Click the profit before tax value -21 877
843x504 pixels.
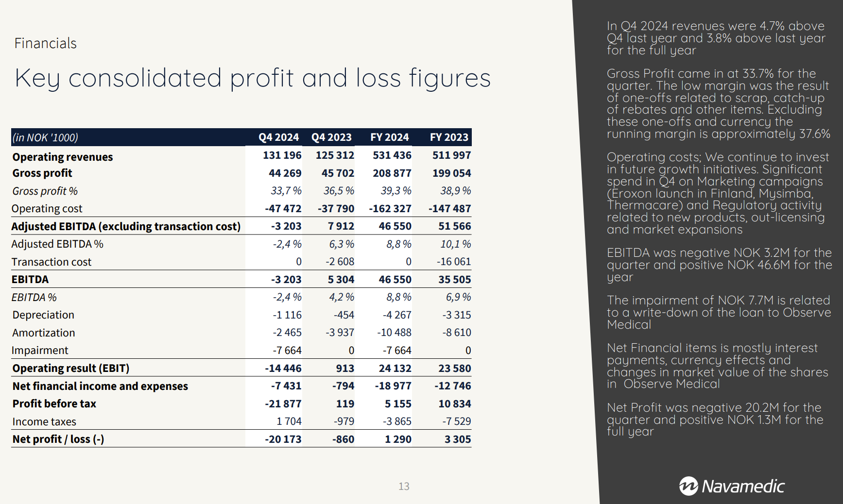click(x=283, y=404)
